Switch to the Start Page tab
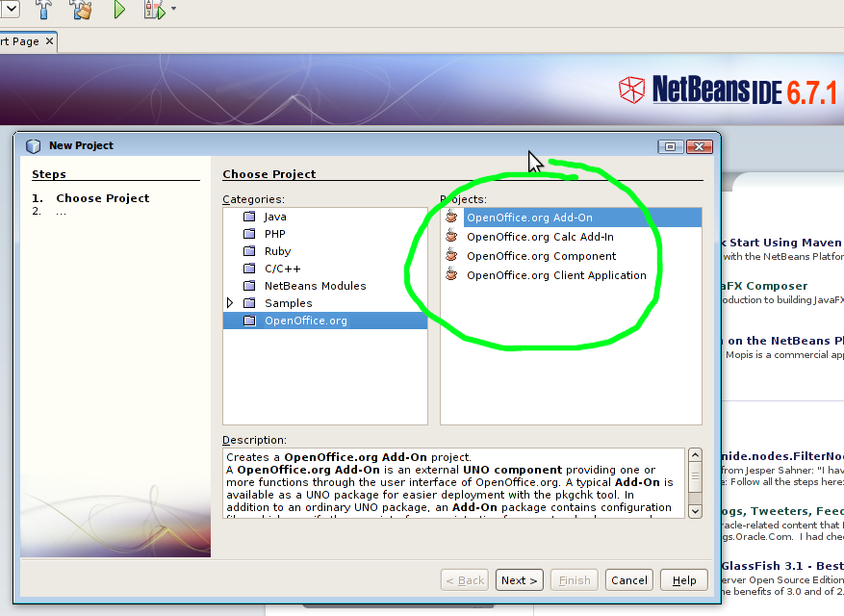The width and height of the screenshot is (844, 616). [20, 41]
